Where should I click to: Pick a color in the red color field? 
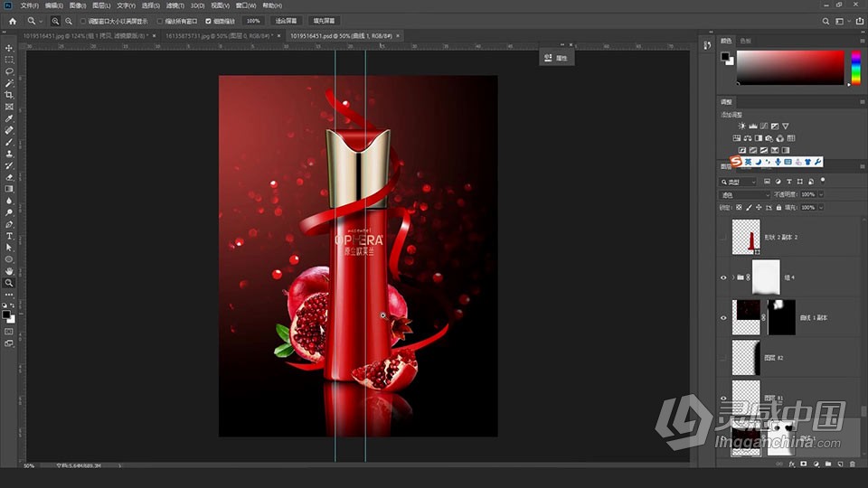tap(790, 68)
